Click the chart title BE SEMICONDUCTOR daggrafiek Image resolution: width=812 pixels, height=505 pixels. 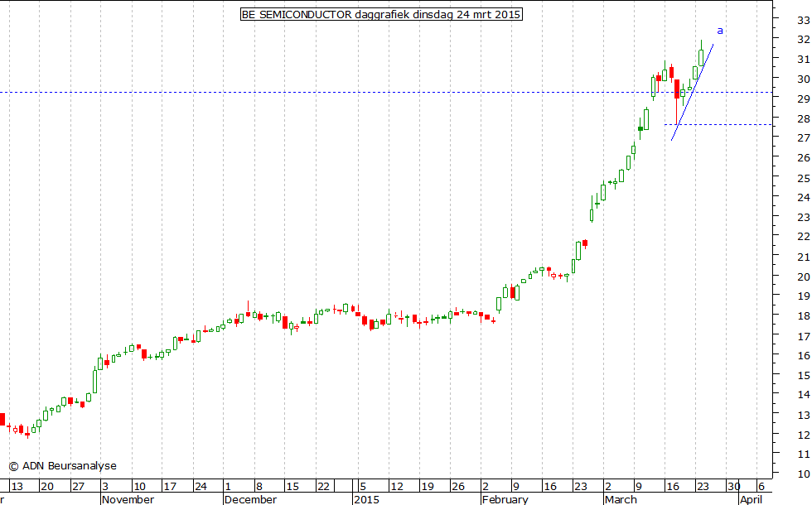tap(381, 15)
